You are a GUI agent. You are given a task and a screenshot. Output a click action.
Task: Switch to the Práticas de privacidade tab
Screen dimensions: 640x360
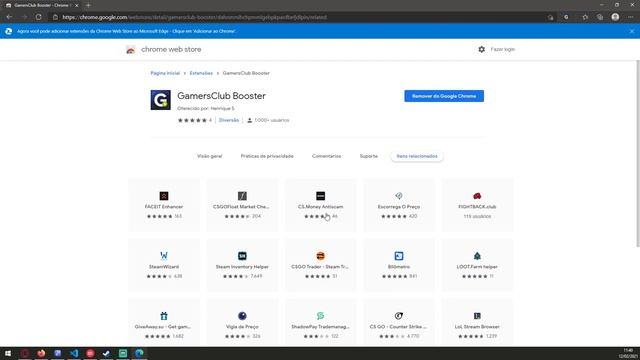coord(267,156)
